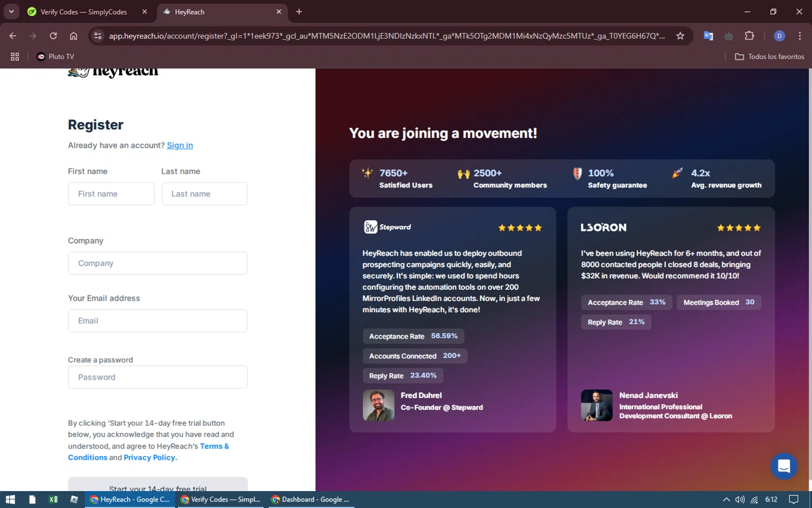Click Fred Duhrel's profile photo

378,405
